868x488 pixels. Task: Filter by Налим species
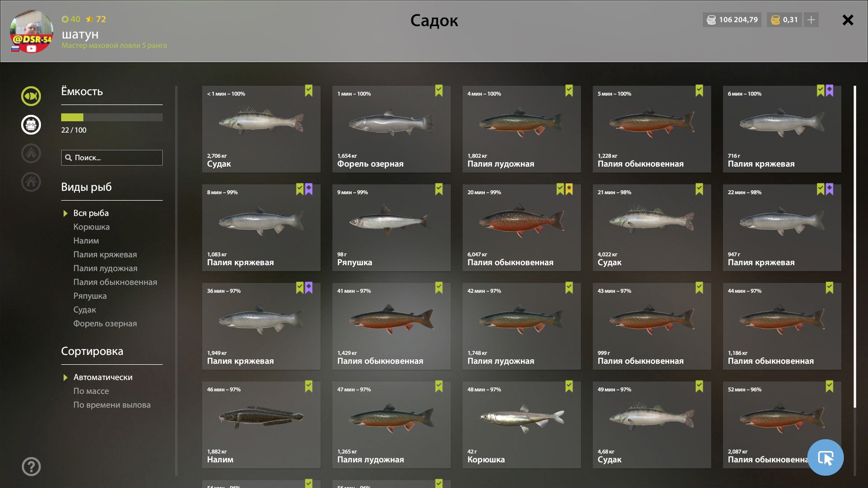pyautogui.click(x=86, y=241)
